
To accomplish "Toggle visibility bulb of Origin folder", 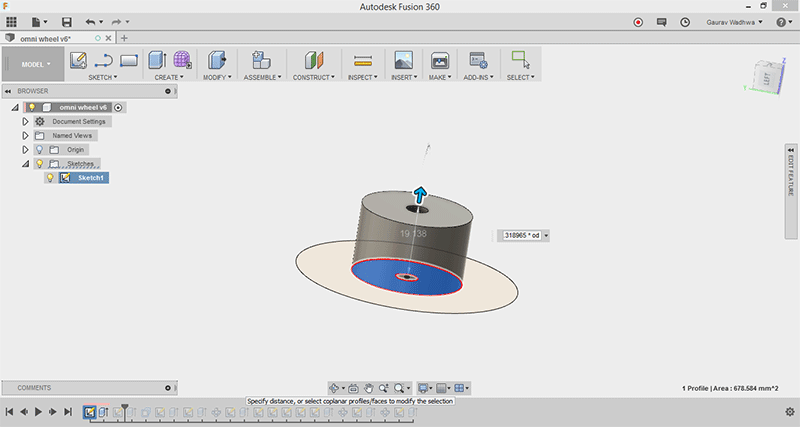I will pyautogui.click(x=40, y=149).
